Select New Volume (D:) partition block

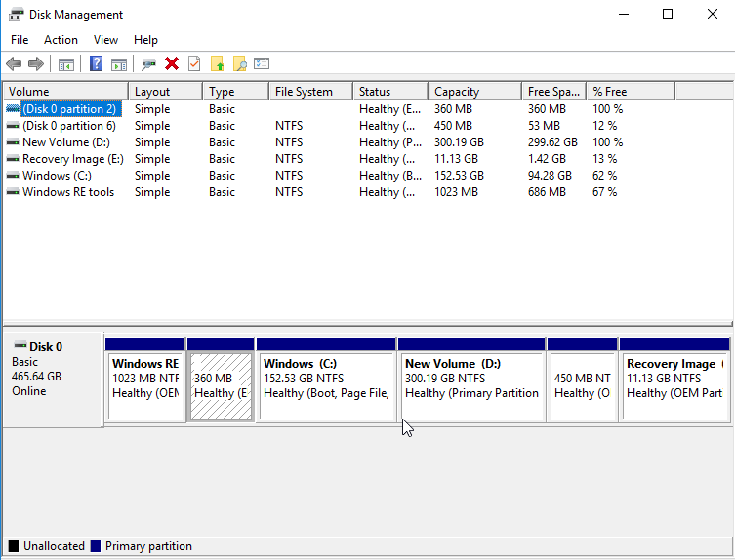pos(472,386)
